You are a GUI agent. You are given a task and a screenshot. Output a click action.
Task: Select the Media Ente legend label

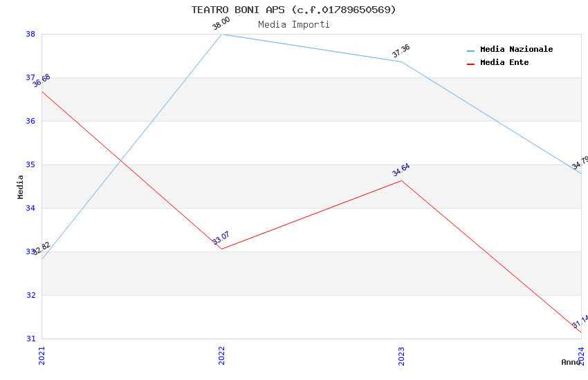[x=504, y=63]
